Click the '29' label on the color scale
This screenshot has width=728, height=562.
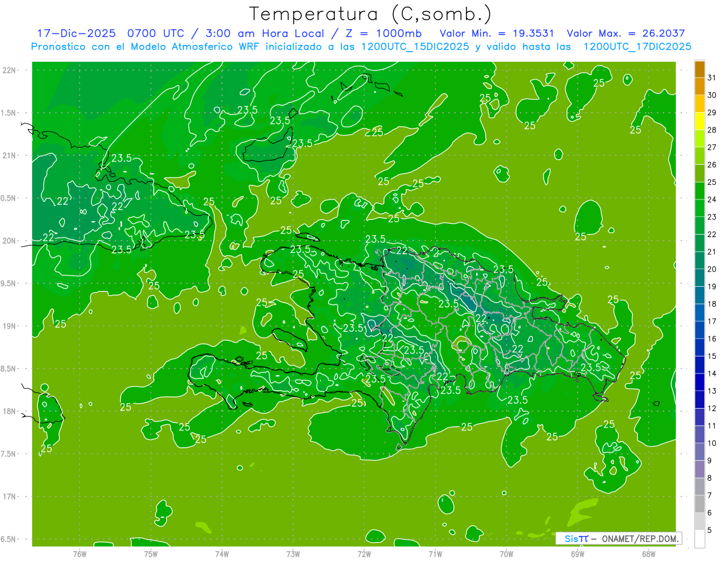point(712,112)
